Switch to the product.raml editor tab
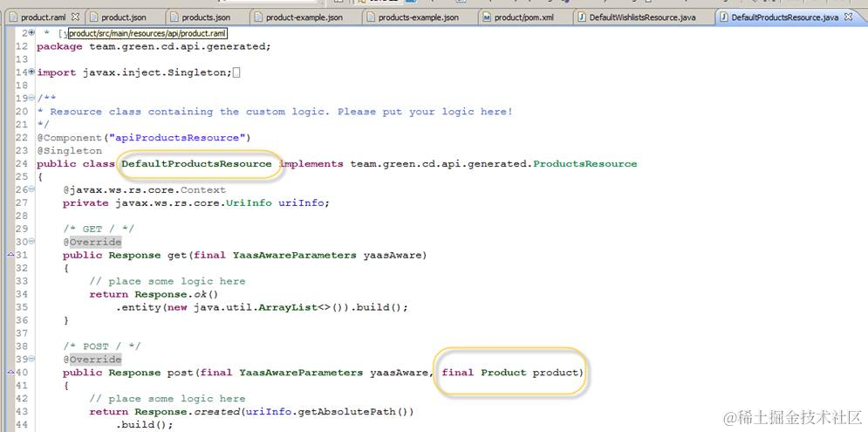Screen dimensions: 868x432 click(x=43, y=17)
